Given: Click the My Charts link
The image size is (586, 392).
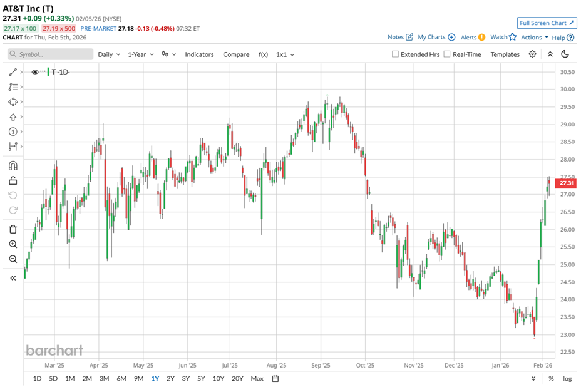Looking at the screenshot, I should [x=431, y=37].
